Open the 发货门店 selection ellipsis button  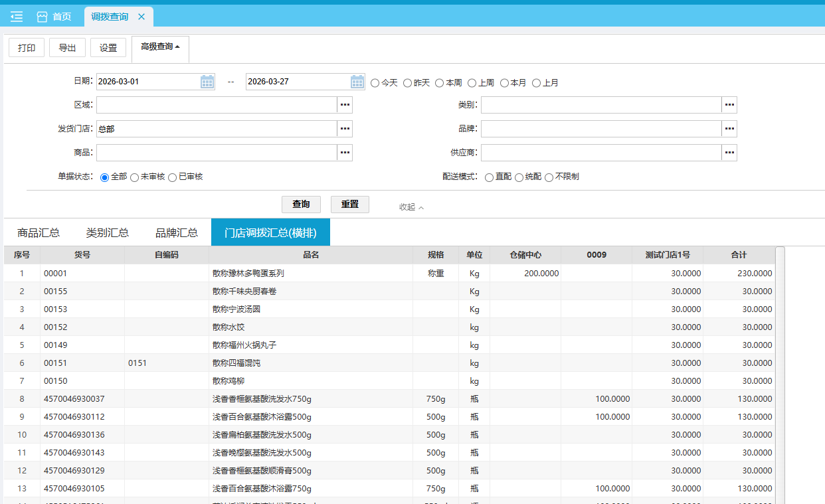[x=345, y=129]
